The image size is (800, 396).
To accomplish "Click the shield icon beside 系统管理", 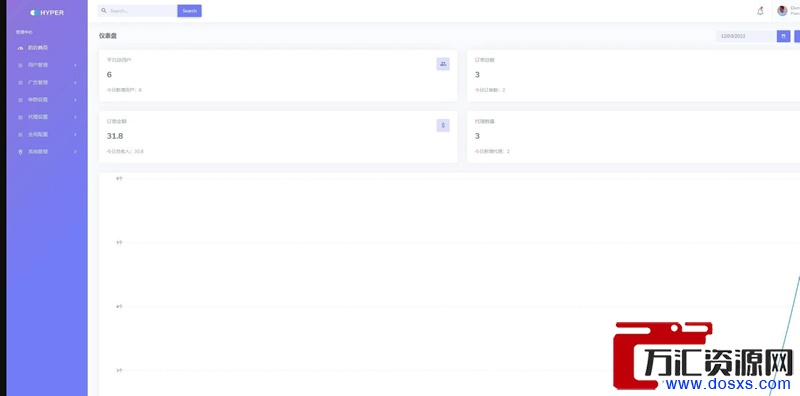I will 20,152.
